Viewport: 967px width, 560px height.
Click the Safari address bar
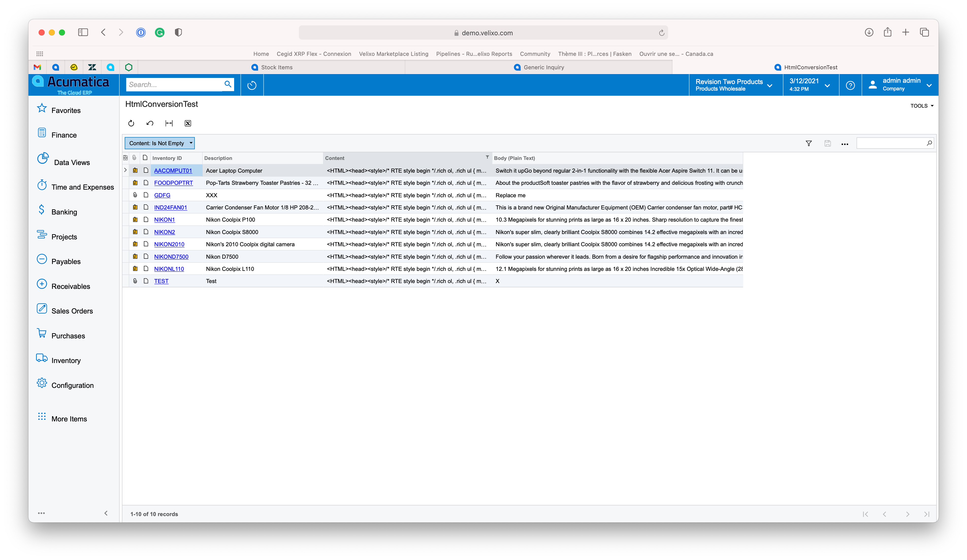pyautogui.click(x=483, y=32)
